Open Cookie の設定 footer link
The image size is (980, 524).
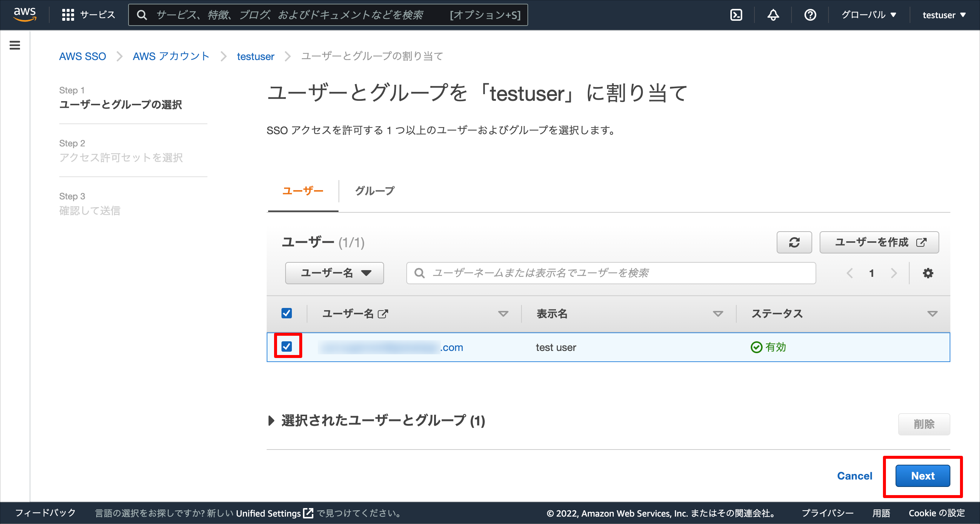pyautogui.click(x=937, y=513)
